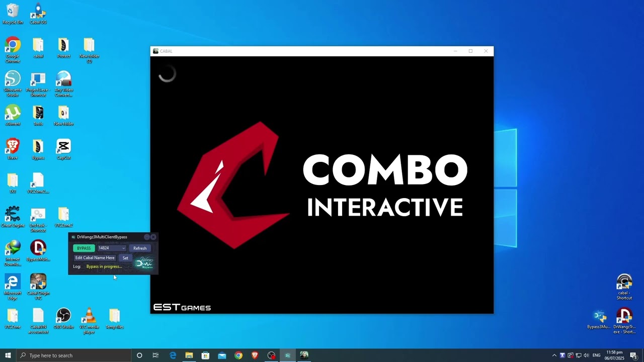Launch Brave browser from desktop

[13, 149]
